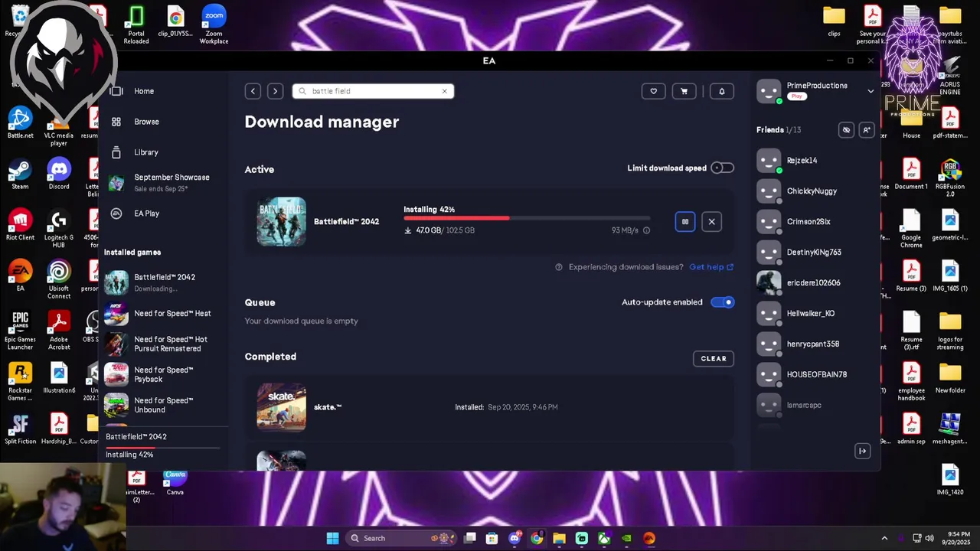Open Google Chrome from the taskbar
The height and width of the screenshot is (551, 980).
coord(537,538)
